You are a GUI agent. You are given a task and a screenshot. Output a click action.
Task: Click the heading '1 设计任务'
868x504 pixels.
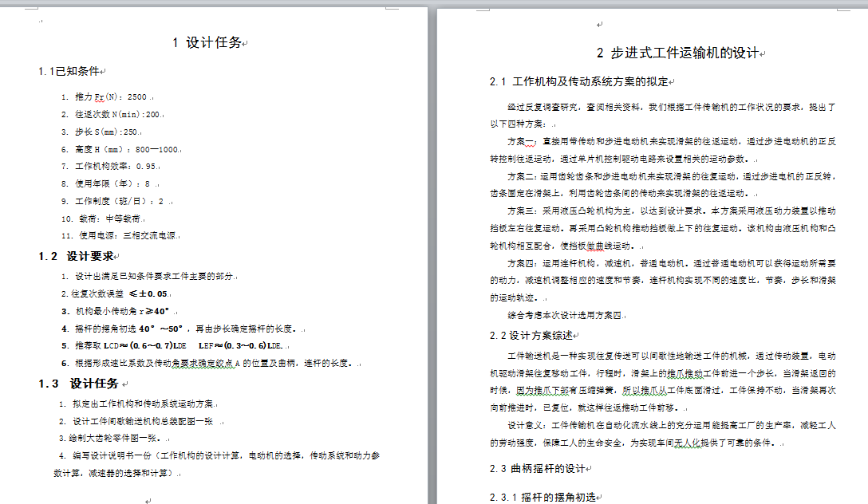tap(207, 42)
